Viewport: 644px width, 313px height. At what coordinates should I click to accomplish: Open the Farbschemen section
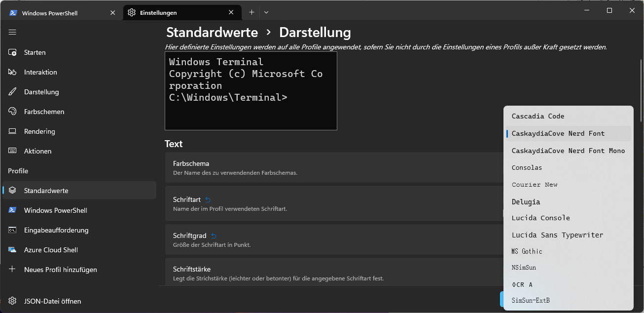(44, 112)
